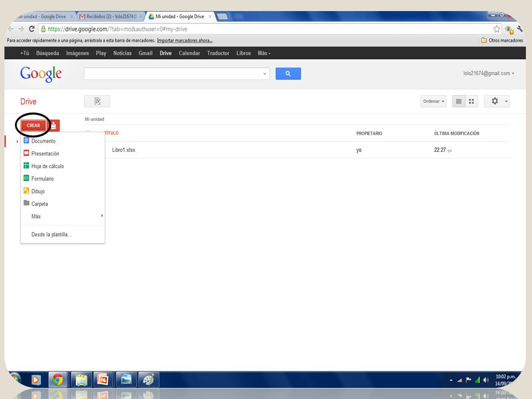The image size is (532, 399).
Task: Click the red Presentación icon
Action: [x=26, y=153]
